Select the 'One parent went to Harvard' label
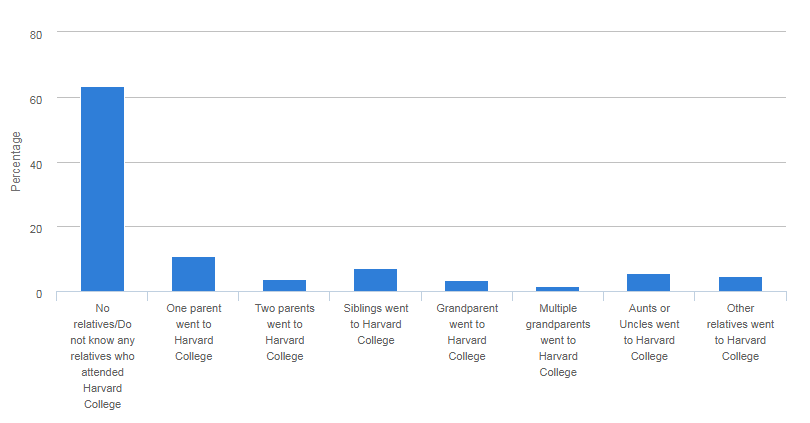 [193, 332]
